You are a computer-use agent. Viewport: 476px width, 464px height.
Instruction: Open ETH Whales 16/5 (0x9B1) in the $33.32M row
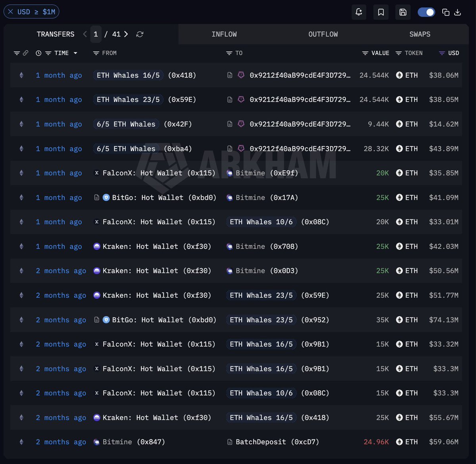(278, 344)
